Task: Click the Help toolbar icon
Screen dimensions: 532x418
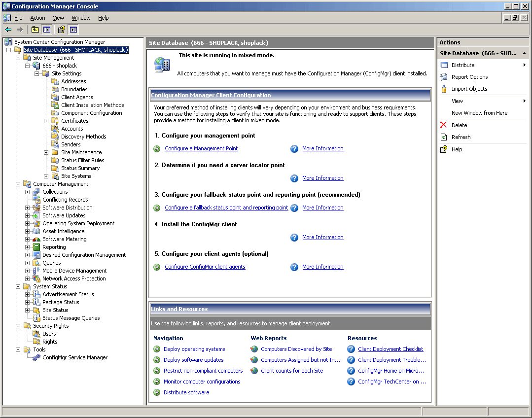Action: click(x=62, y=30)
